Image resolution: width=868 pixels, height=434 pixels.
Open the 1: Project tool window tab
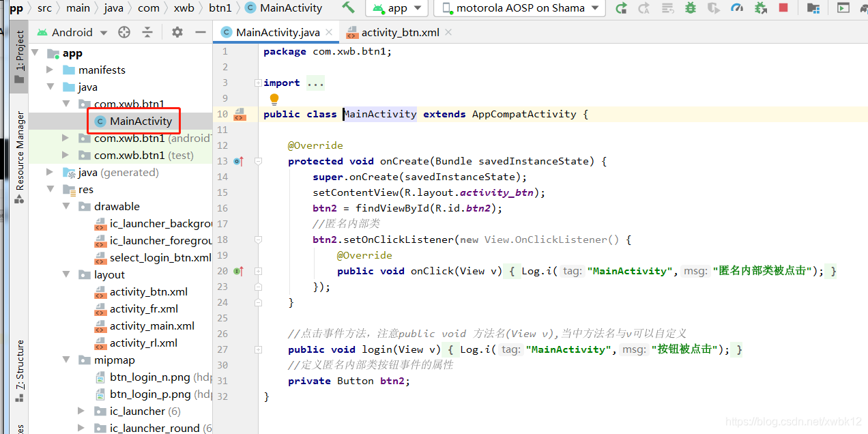(19, 56)
